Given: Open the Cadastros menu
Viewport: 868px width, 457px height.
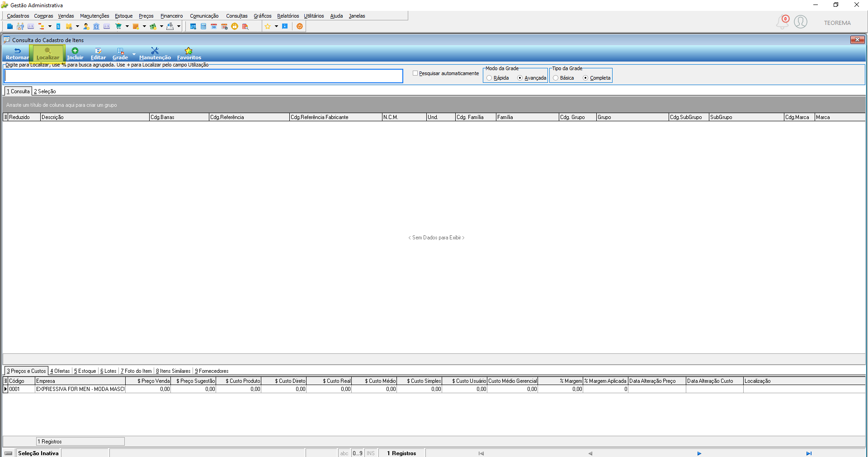Looking at the screenshot, I should pyautogui.click(x=18, y=16).
